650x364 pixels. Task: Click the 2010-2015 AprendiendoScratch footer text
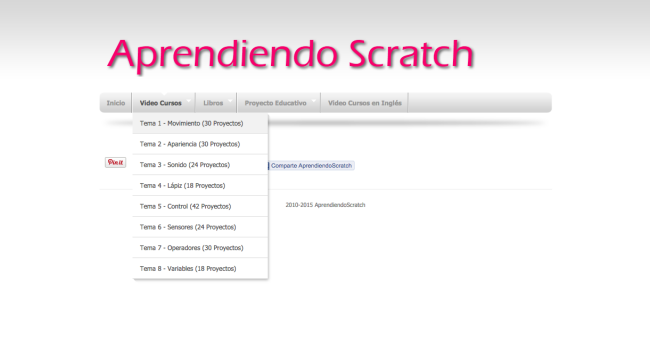click(x=325, y=205)
